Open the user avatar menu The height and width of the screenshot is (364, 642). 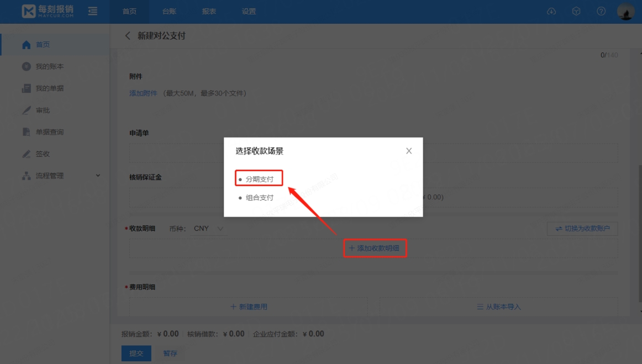[625, 12]
